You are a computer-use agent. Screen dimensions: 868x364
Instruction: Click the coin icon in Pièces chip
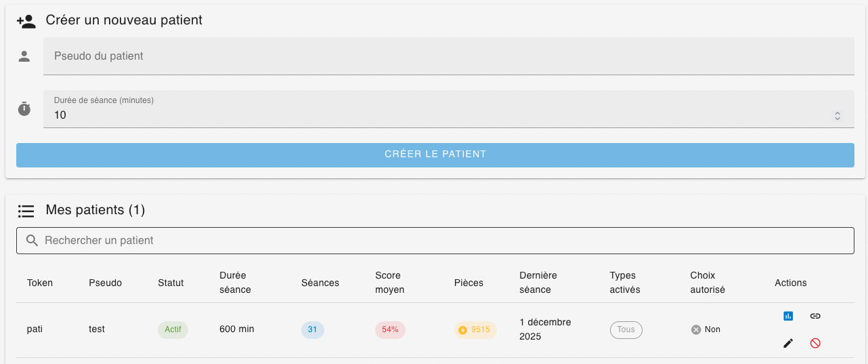[x=463, y=330]
